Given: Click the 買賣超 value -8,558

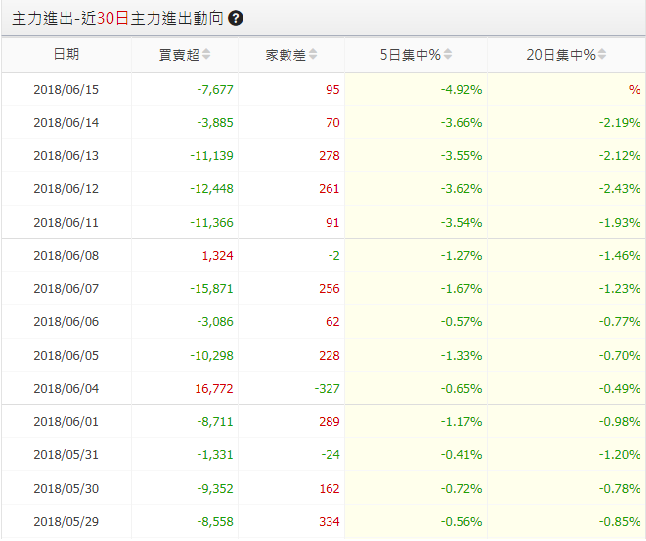Looking at the screenshot, I should point(215,521).
